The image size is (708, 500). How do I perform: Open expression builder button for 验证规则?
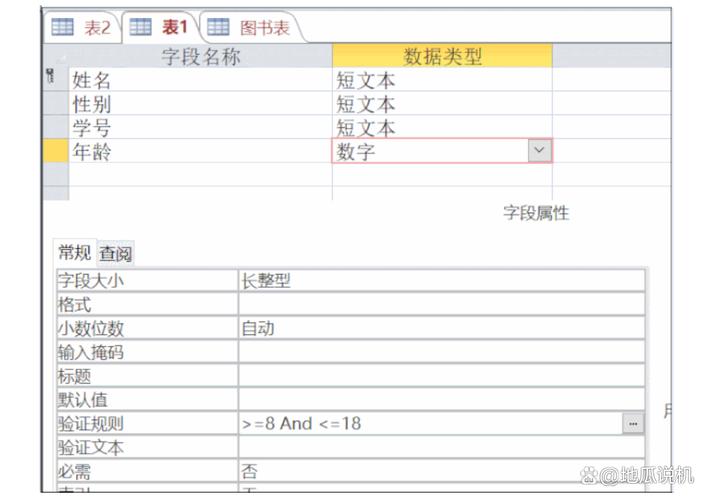(x=633, y=424)
